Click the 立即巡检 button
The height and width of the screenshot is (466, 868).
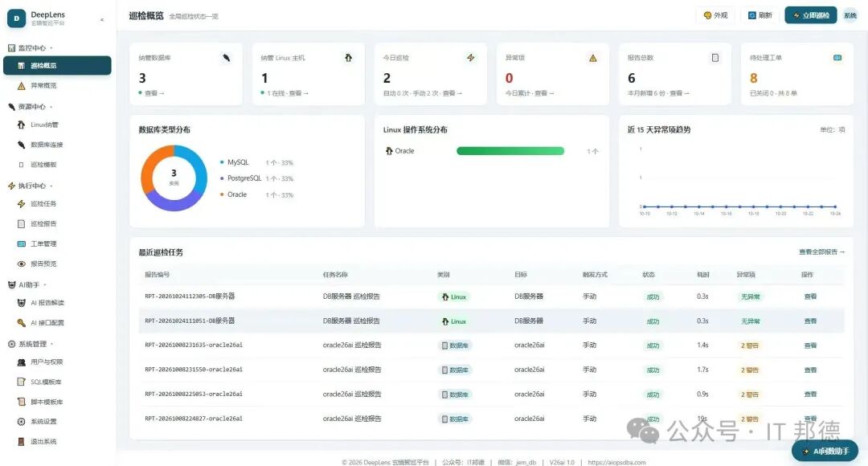point(810,15)
